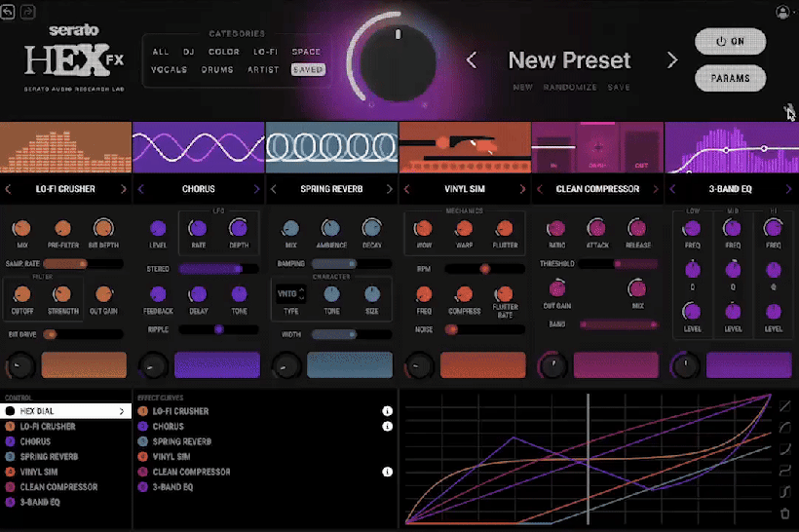This screenshot has height=532, width=799.
Task: Click info icon on Lo-Fi Crusher curve row
Action: [x=387, y=411]
